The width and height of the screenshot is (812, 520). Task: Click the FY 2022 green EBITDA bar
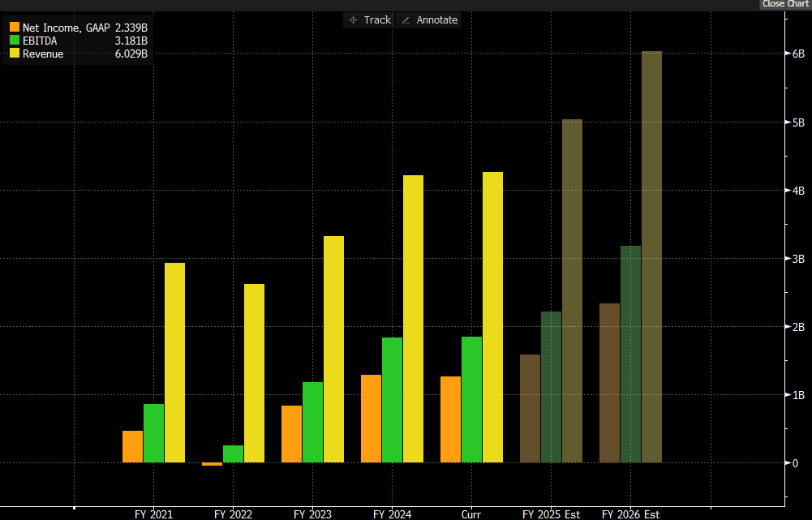tap(233, 453)
